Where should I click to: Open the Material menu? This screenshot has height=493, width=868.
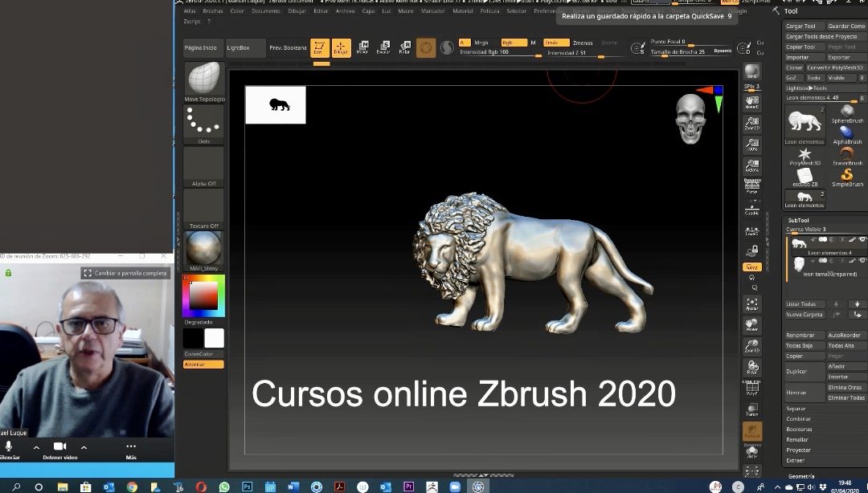(x=463, y=11)
